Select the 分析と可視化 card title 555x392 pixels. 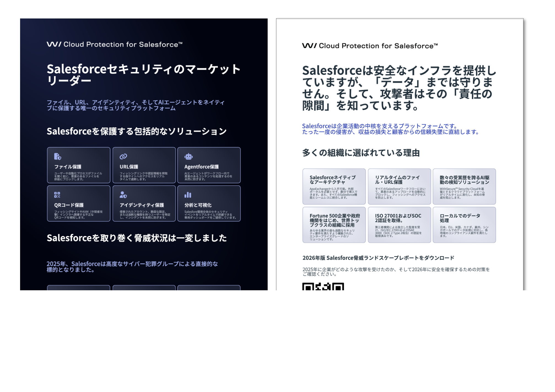tap(198, 205)
